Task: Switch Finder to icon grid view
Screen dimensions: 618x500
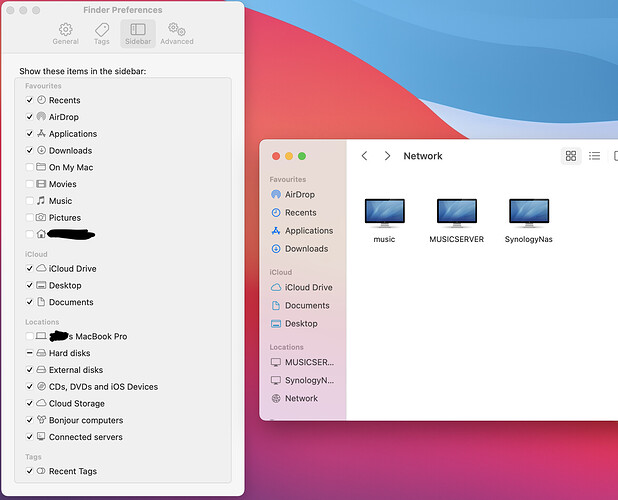Action: [571, 156]
